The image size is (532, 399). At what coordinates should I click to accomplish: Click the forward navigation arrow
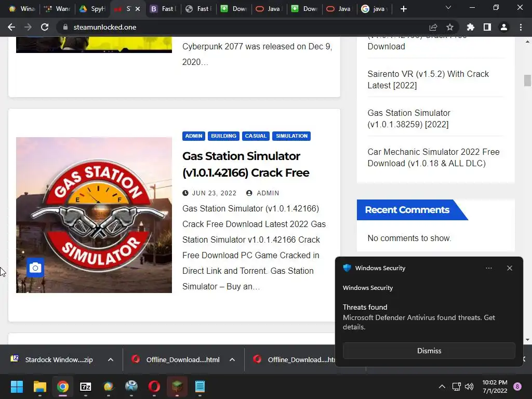pos(28,27)
